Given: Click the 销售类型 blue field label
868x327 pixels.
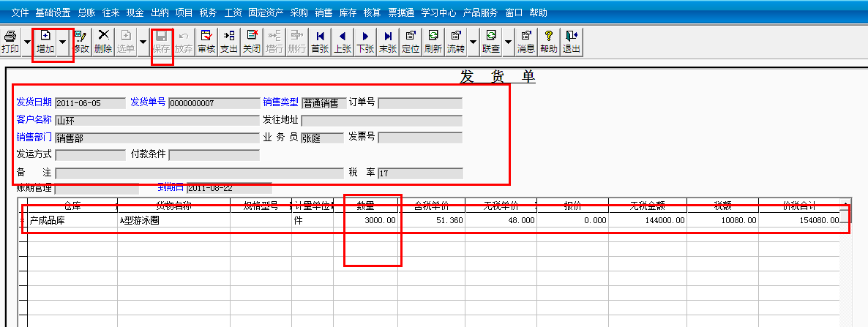Looking at the screenshot, I should 280,102.
